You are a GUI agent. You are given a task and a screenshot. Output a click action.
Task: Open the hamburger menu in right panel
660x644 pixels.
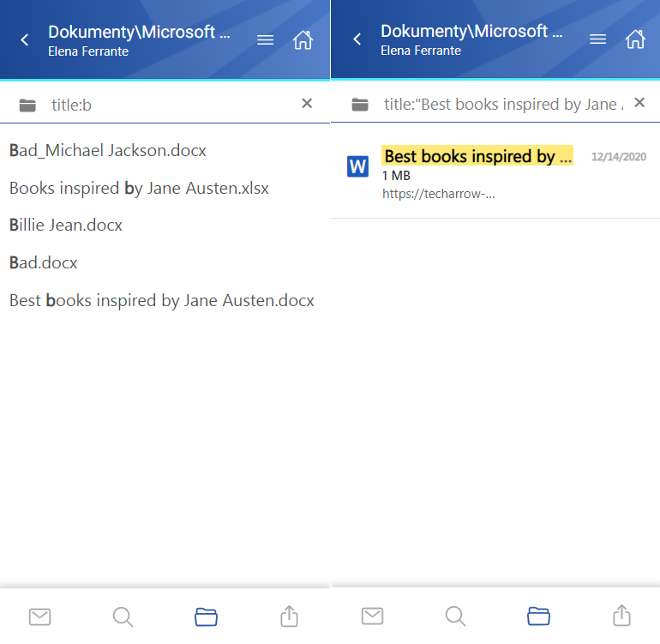(x=597, y=39)
